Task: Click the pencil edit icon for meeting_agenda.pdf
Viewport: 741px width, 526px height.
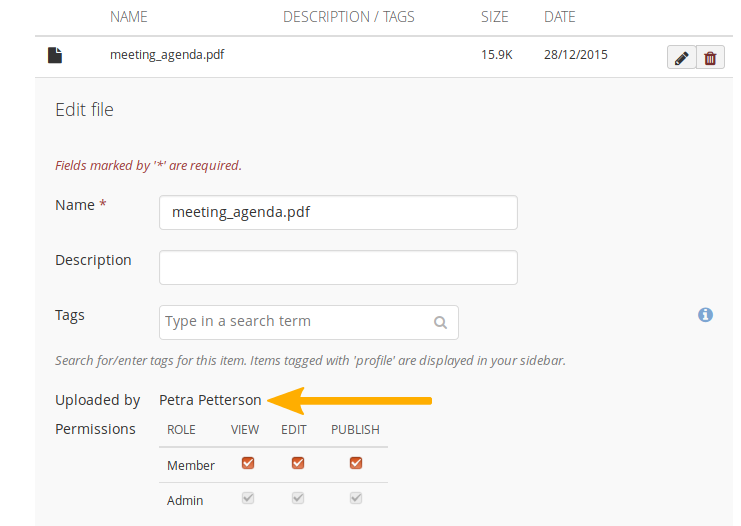Action: tap(681, 58)
